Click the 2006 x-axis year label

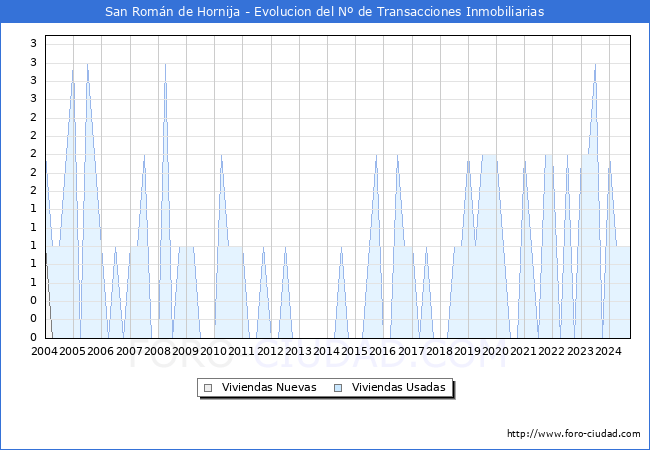pos(101,351)
